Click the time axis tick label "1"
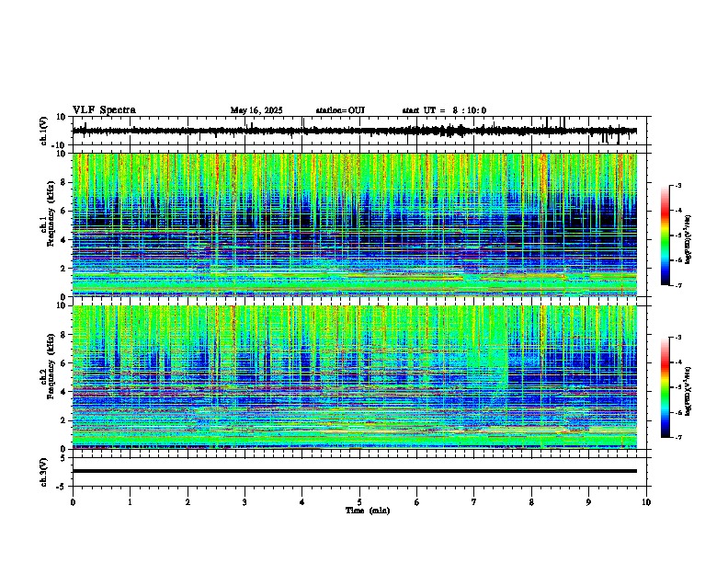 130,502
